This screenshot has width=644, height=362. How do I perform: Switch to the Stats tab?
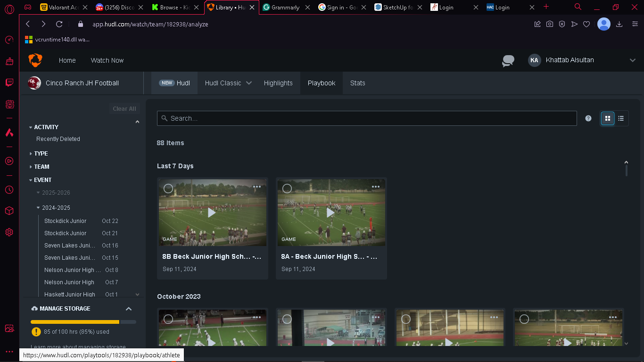(357, 83)
